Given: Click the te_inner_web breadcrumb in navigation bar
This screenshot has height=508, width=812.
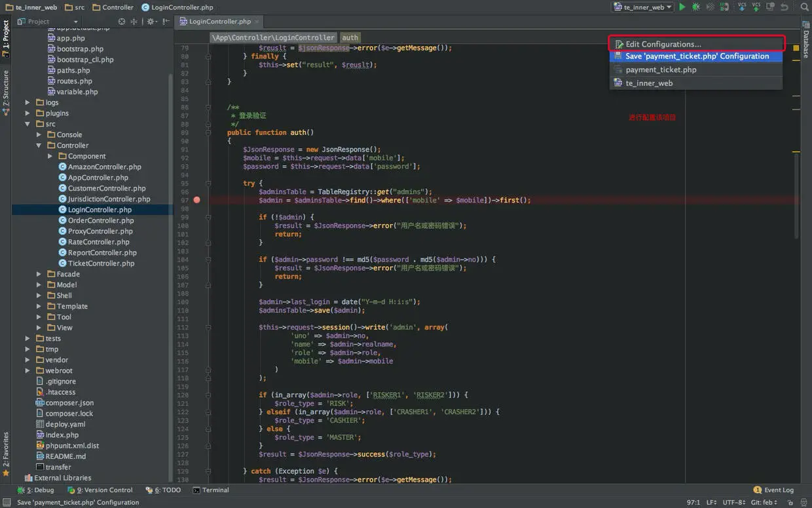Looking at the screenshot, I should coord(31,7).
